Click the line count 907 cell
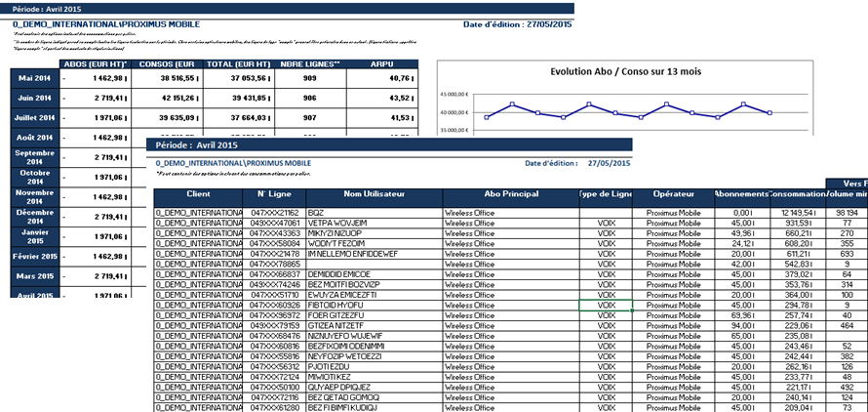Viewport: 868px width, 412px height. click(x=310, y=118)
